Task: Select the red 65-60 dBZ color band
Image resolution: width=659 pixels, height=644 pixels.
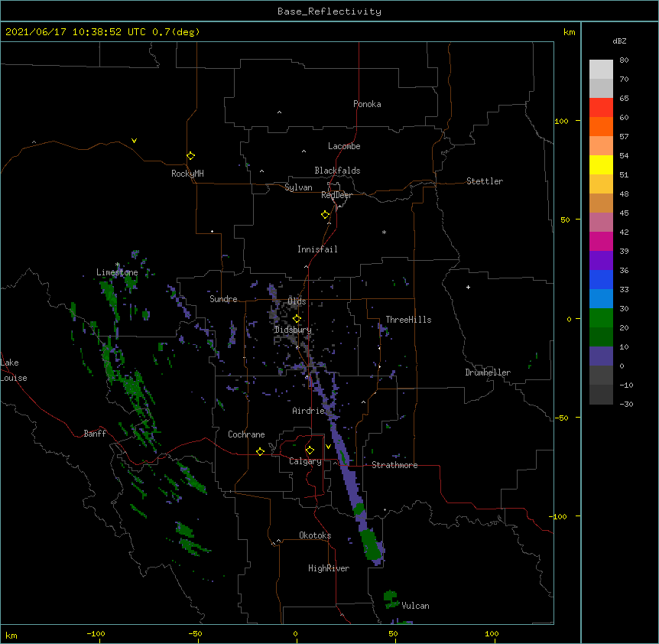Action: click(601, 108)
